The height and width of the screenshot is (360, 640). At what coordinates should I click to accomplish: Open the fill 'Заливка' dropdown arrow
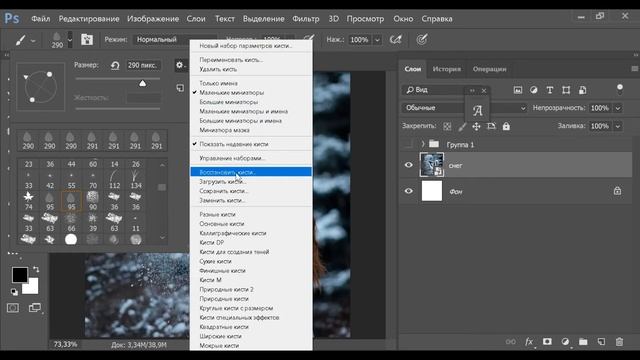618,126
